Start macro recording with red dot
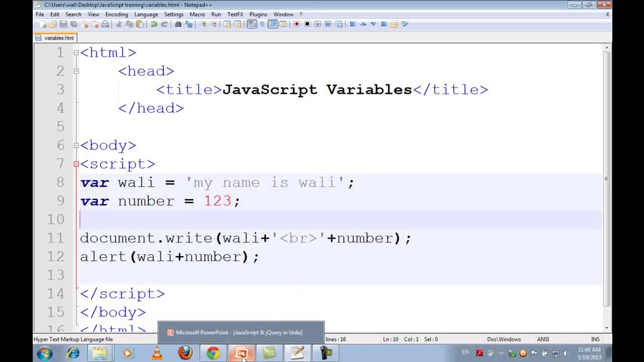 click(x=297, y=24)
